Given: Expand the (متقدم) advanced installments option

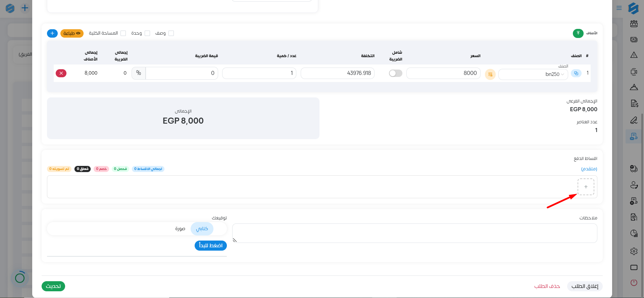Looking at the screenshot, I should (x=589, y=169).
